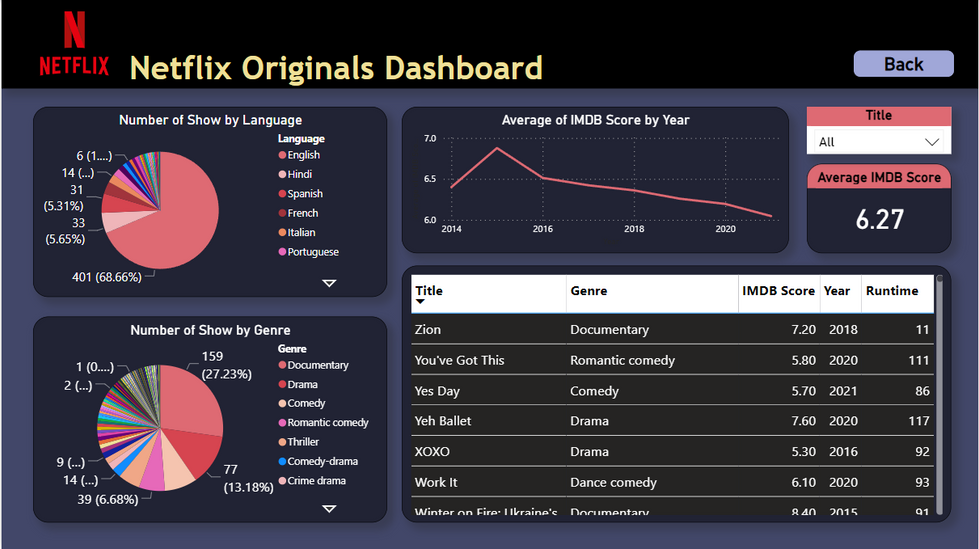Click the 39 (6.68%) genre label

tap(107, 499)
